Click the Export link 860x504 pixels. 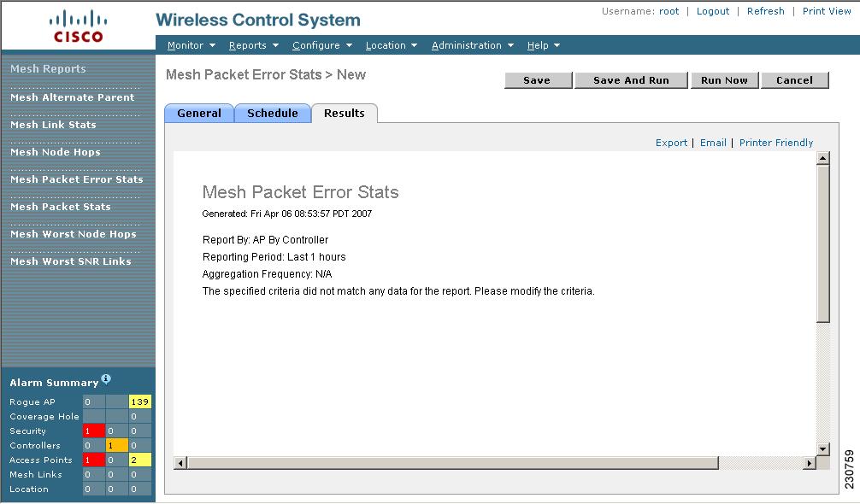(x=671, y=143)
